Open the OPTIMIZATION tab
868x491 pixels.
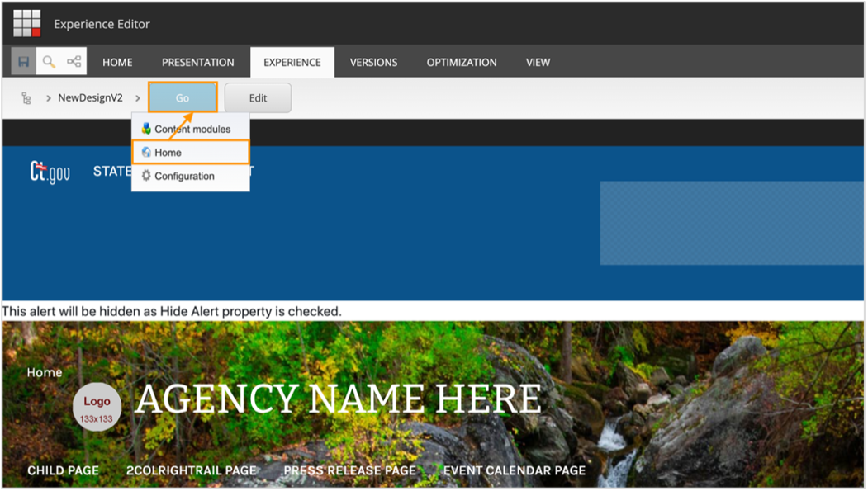pos(461,62)
